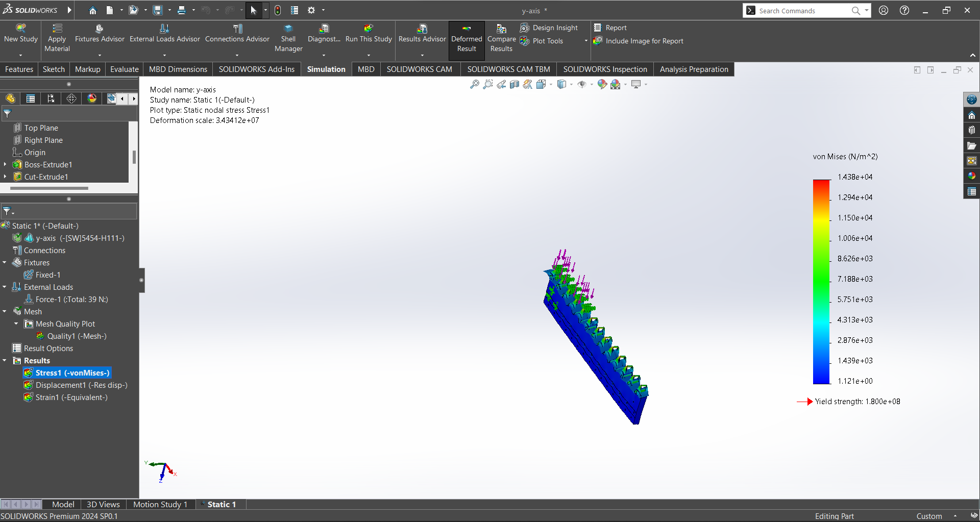Collapse the Fixtures folder
Viewport: 980px width, 522px height.
pos(5,262)
